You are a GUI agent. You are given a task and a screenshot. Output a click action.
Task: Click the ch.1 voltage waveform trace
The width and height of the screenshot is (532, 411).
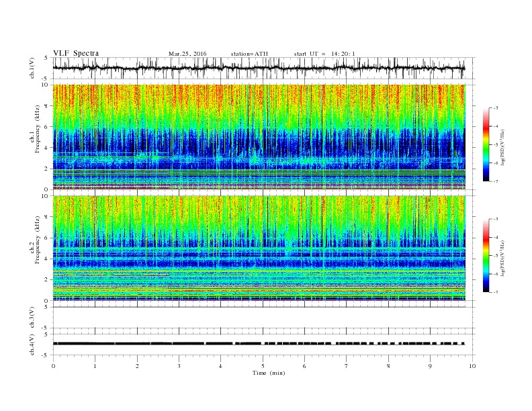[x=259, y=68]
